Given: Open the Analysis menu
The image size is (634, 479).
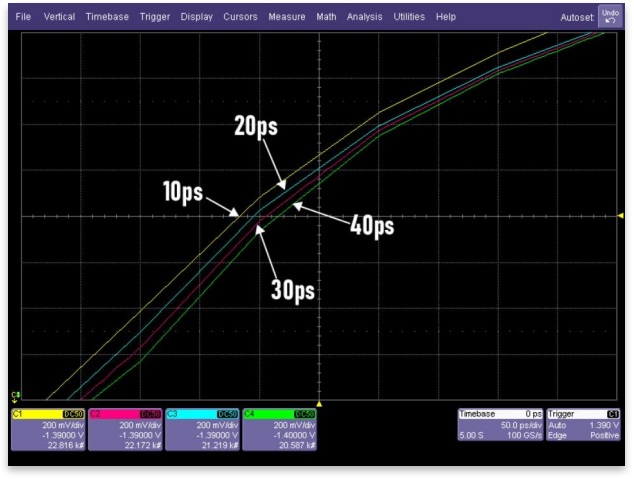Looking at the screenshot, I should click(x=365, y=17).
